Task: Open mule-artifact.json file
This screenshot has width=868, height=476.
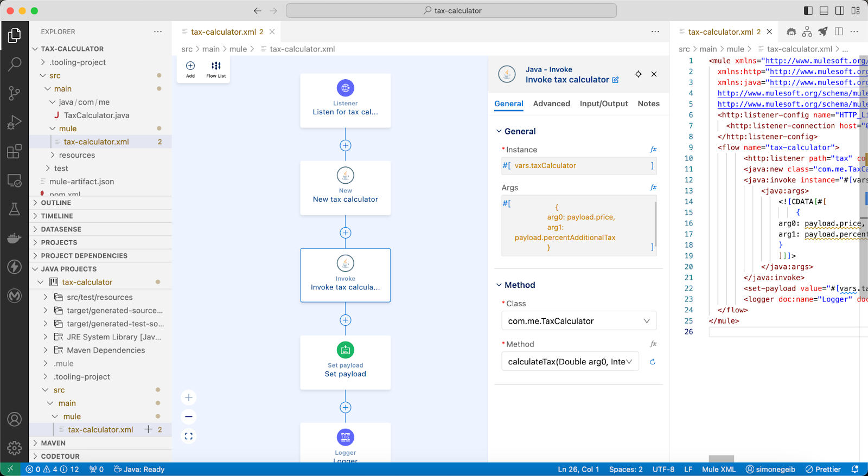Action: [81, 182]
